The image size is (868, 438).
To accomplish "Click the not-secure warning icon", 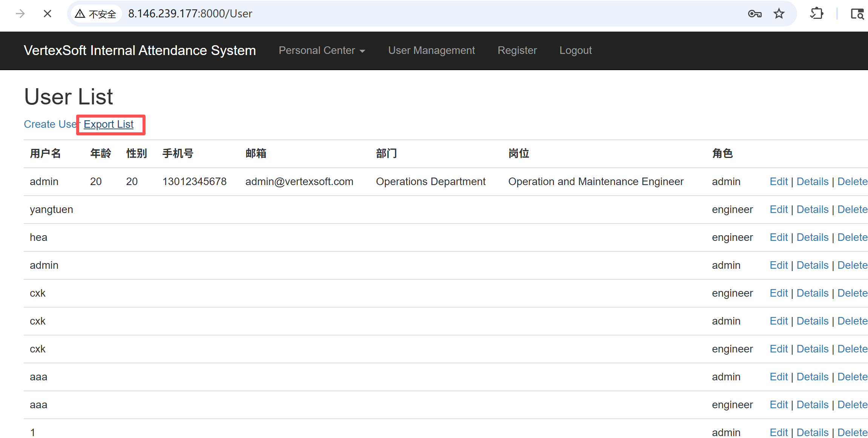I will [x=80, y=14].
